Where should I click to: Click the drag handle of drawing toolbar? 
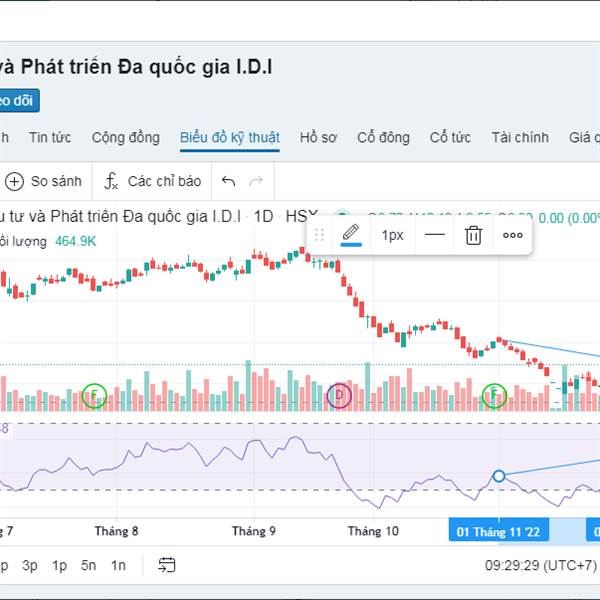click(x=320, y=235)
